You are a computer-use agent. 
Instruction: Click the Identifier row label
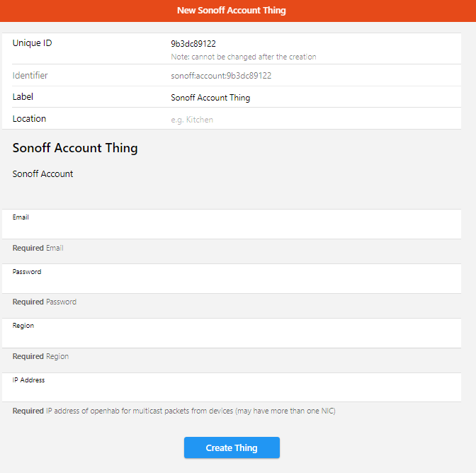point(30,76)
